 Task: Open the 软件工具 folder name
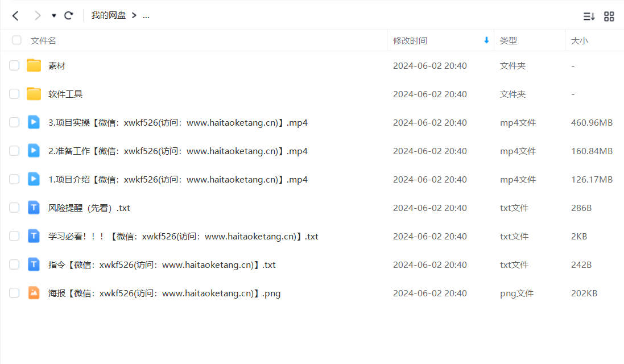[65, 94]
